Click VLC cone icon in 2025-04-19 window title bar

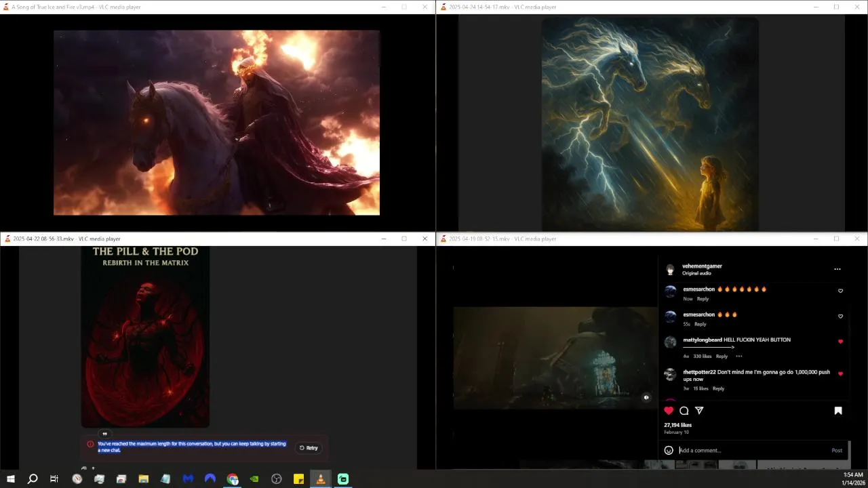tap(443, 239)
